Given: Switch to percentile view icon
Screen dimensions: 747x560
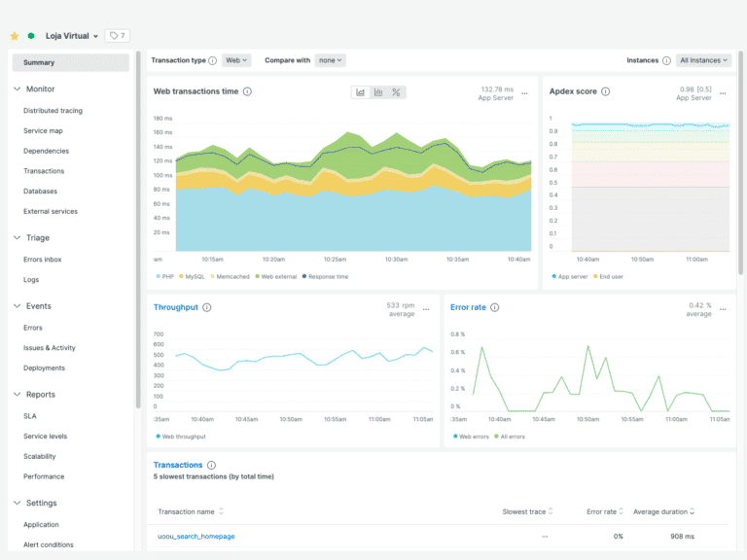Looking at the screenshot, I should [x=397, y=92].
